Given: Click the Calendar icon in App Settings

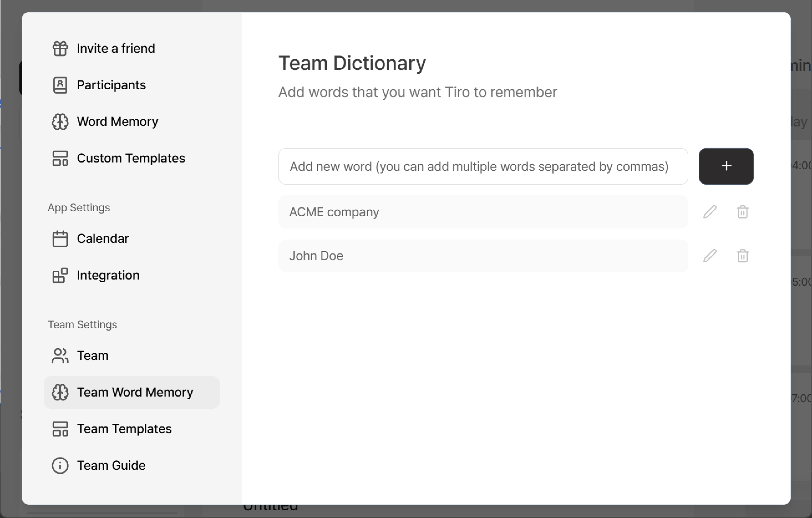Looking at the screenshot, I should coord(60,239).
